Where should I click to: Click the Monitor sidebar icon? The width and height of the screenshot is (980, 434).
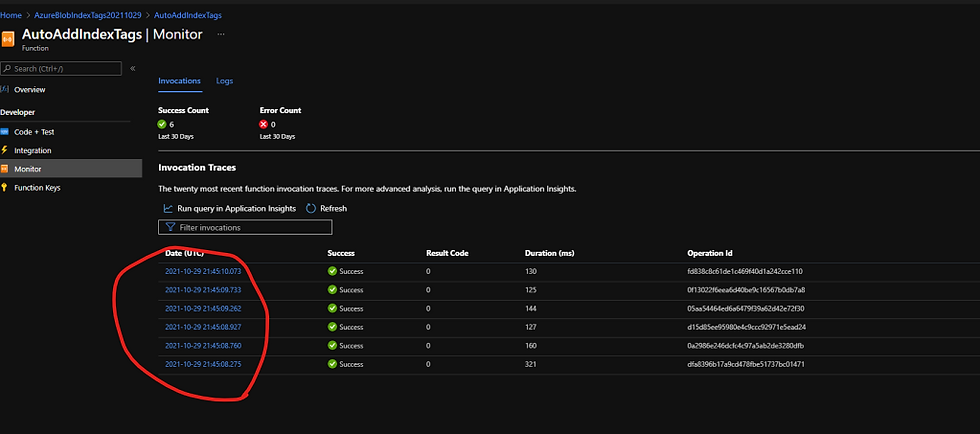point(5,169)
